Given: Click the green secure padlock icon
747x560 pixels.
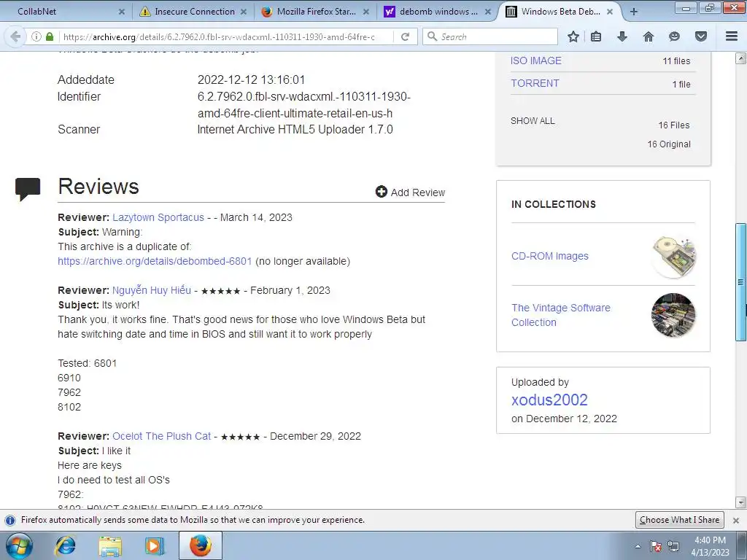Looking at the screenshot, I should click(50, 36).
